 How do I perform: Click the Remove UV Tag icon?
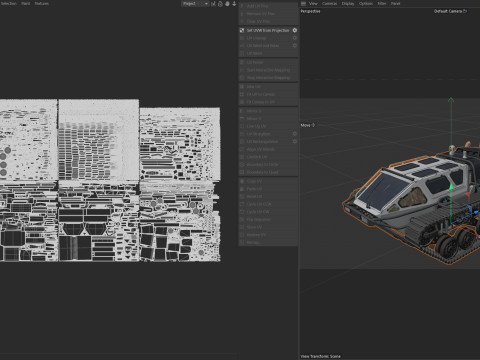point(242,14)
